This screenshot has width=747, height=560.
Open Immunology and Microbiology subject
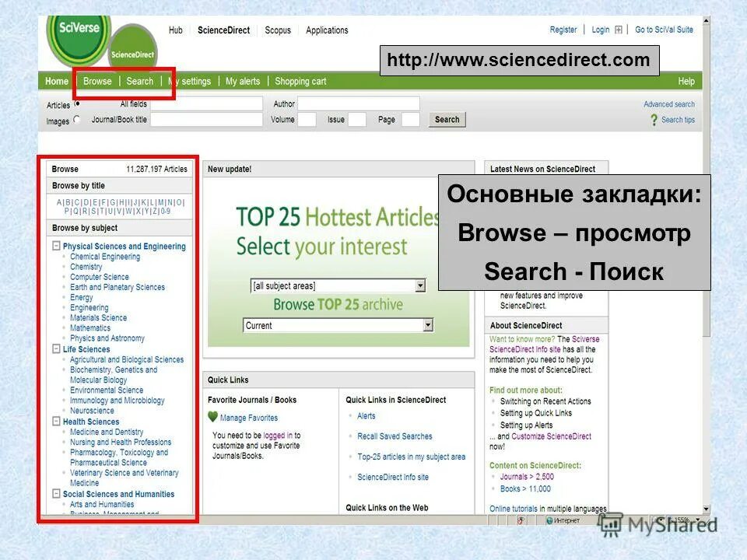pyautogui.click(x=117, y=401)
